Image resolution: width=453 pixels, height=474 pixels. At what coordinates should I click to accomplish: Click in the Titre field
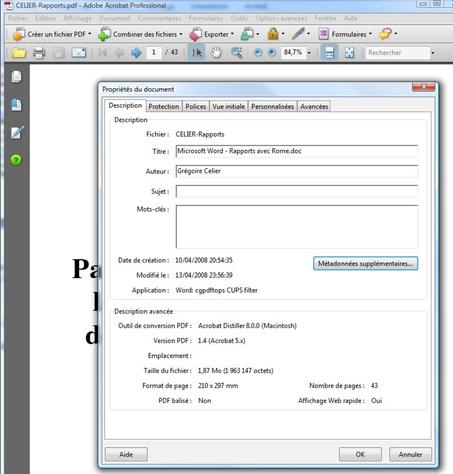[x=297, y=151]
